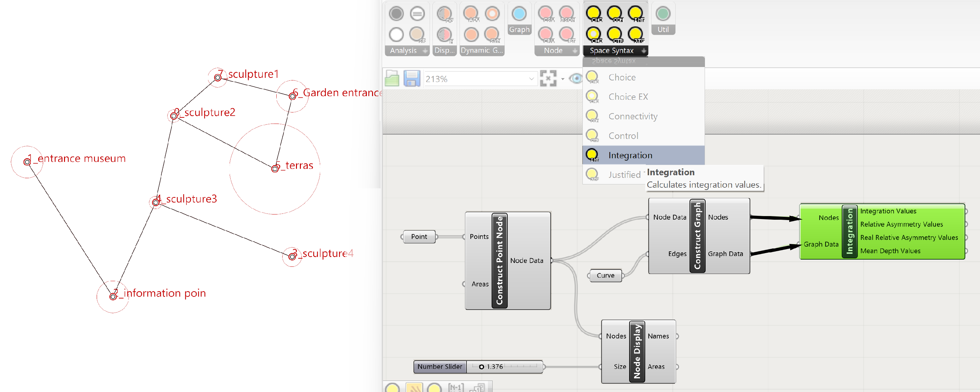Click the SYN Dynamic Graph icon
This screenshot has height=392, width=980.
(x=492, y=35)
